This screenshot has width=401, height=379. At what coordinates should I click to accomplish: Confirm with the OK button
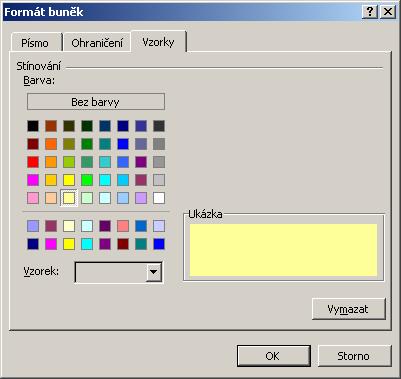click(274, 356)
